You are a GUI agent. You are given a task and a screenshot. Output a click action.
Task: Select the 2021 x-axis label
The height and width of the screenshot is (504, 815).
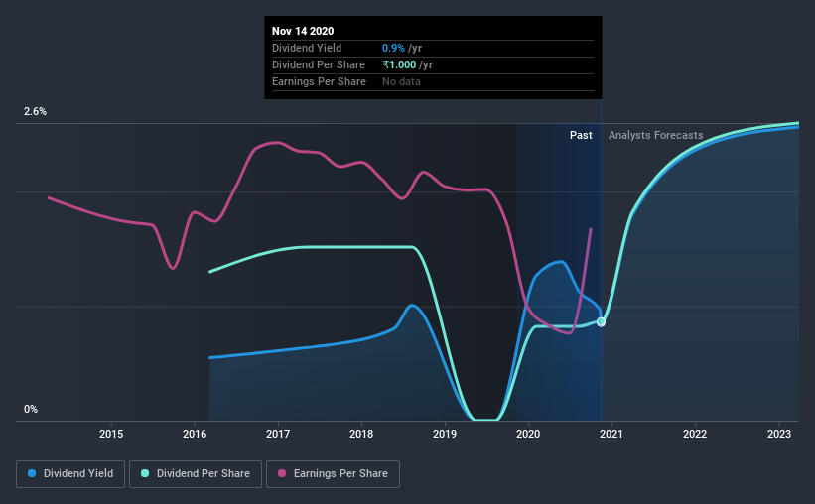pos(611,434)
